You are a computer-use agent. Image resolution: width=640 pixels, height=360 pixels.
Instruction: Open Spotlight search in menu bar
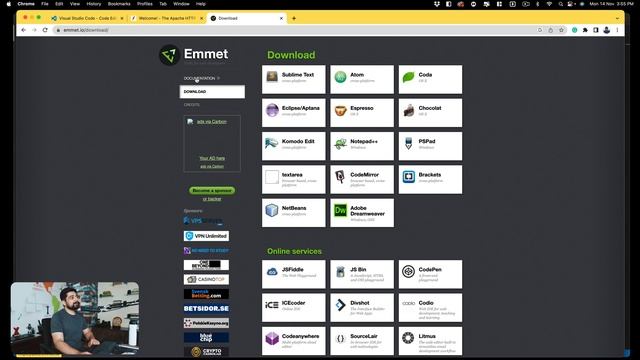pyautogui.click(x=560, y=4)
